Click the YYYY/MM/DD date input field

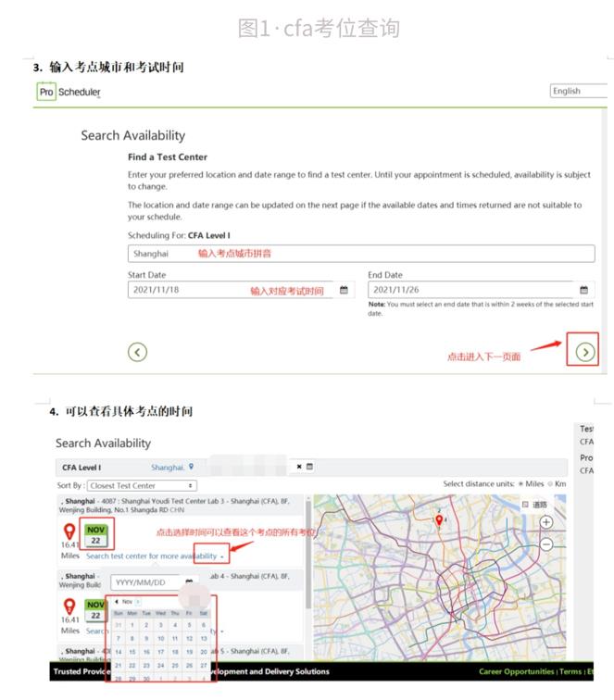[x=146, y=582]
